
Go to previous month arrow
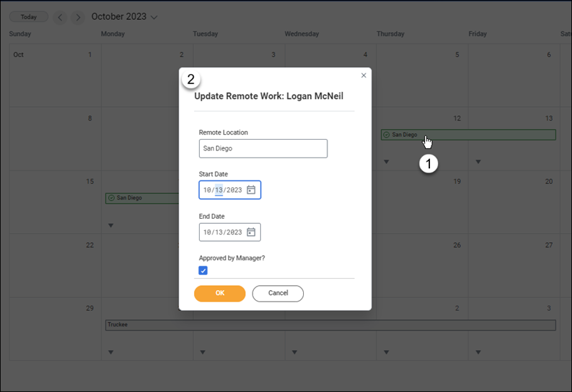60,17
